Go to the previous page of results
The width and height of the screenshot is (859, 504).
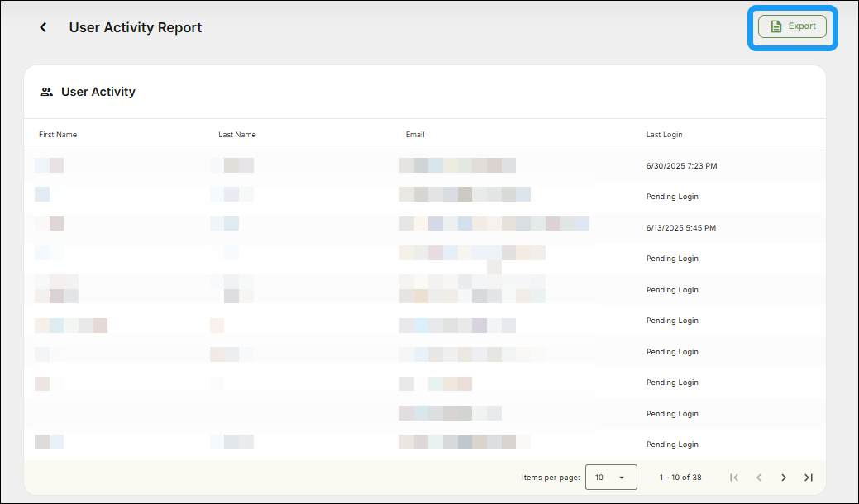tap(759, 477)
